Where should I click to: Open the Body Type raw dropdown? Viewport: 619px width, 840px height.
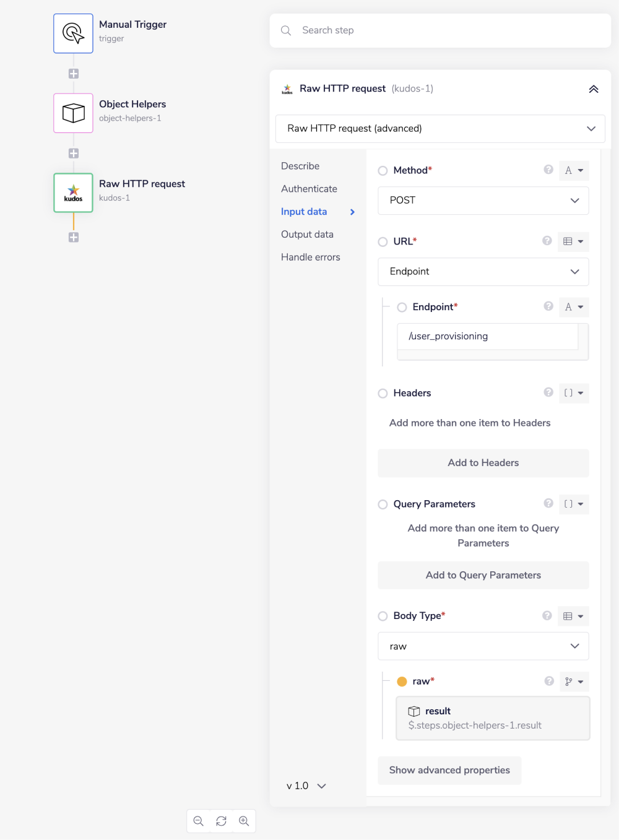[483, 646]
